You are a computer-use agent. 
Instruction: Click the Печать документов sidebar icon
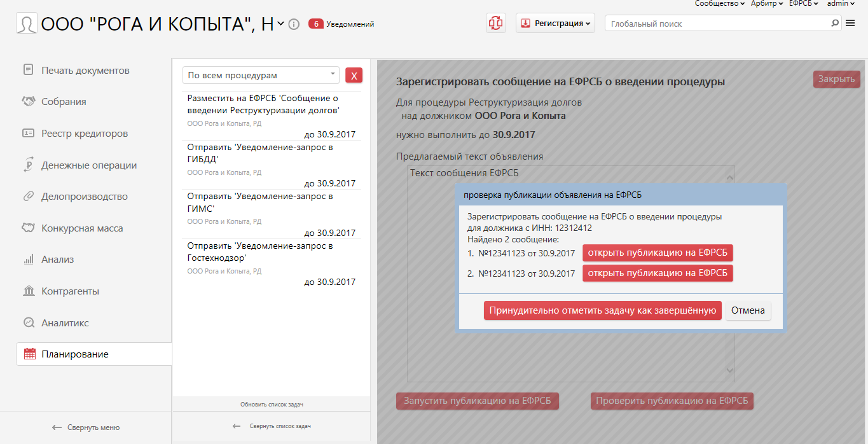(28, 70)
